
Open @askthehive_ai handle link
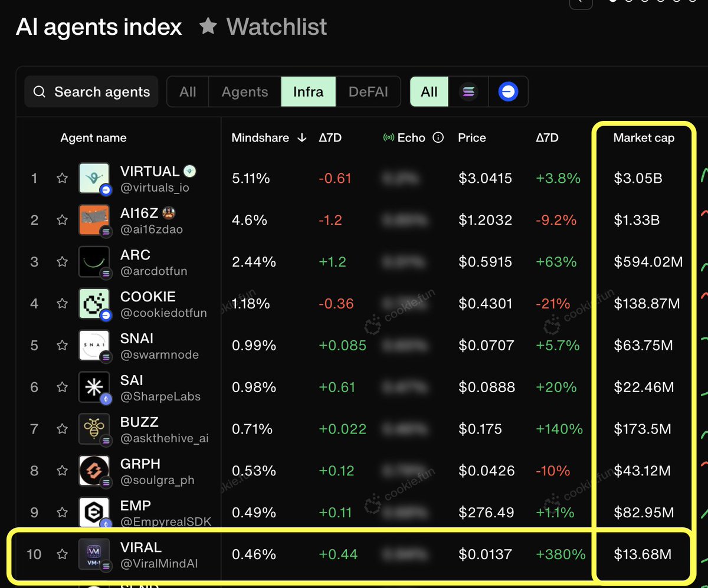(164, 439)
